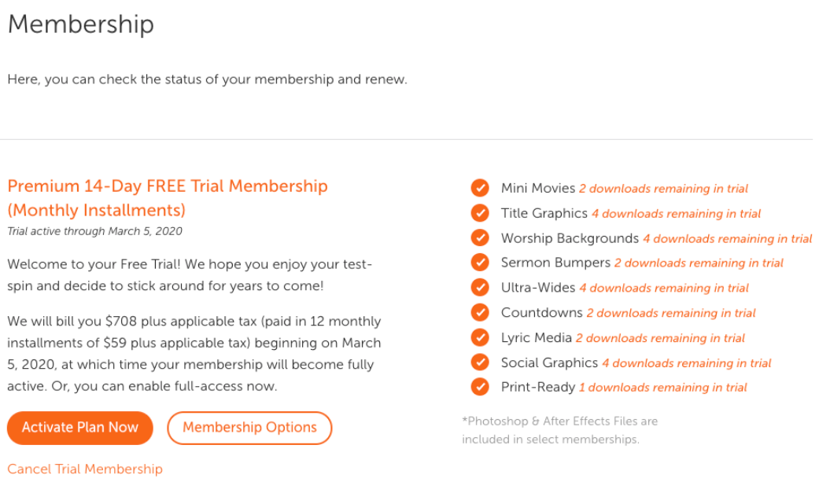This screenshot has height=504, width=830.
Task: View Worship Backgrounds downloads remaining
Action: pos(726,237)
